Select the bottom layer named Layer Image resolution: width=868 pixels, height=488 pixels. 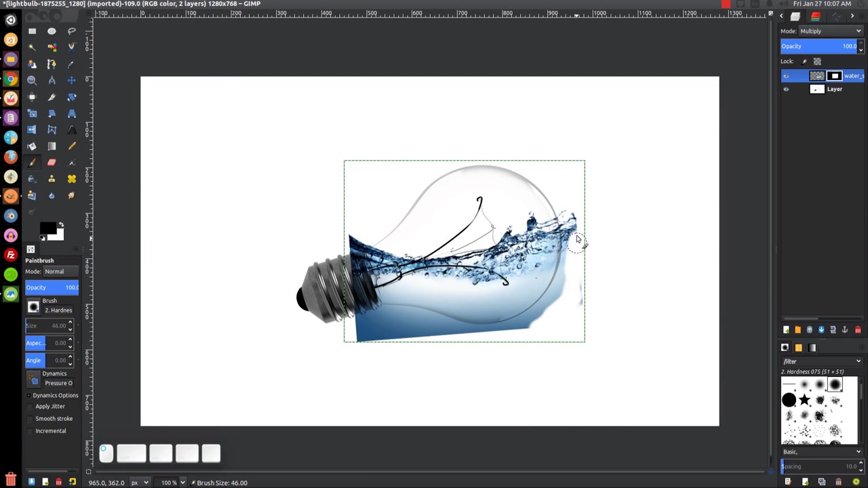pos(834,89)
